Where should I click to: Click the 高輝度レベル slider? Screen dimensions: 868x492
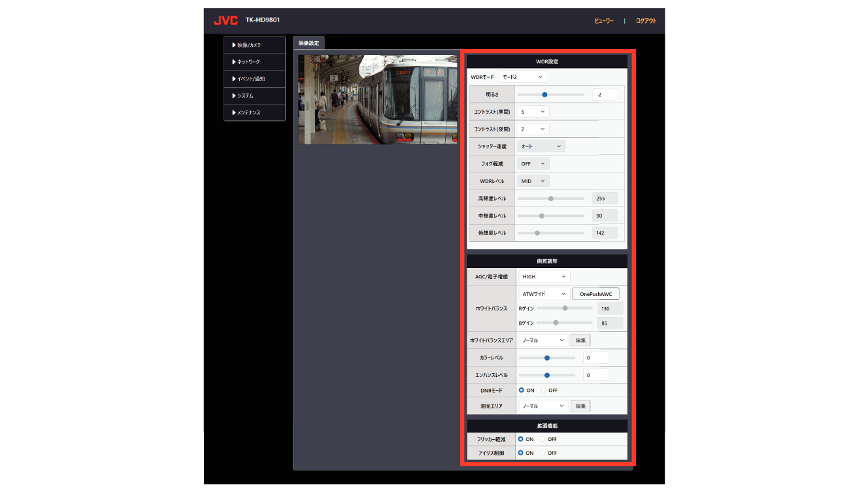[551, 199]
